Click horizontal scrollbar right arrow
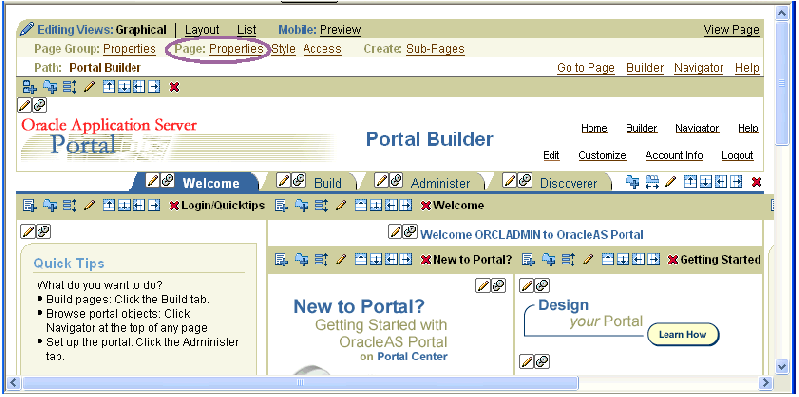This screenshot has width=799, height=397. tap(765, 382)
